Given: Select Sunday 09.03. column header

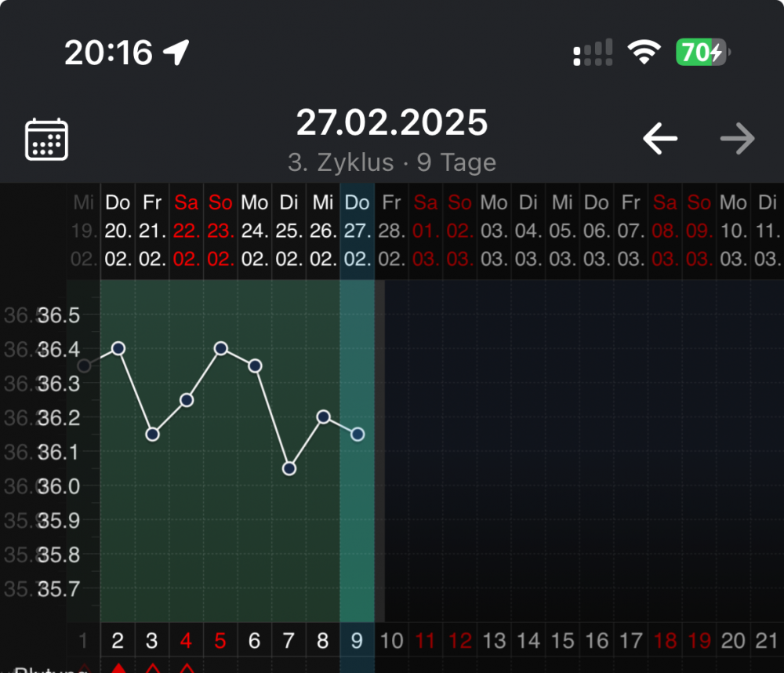Looking at the screenshot, I should (699, 231).
